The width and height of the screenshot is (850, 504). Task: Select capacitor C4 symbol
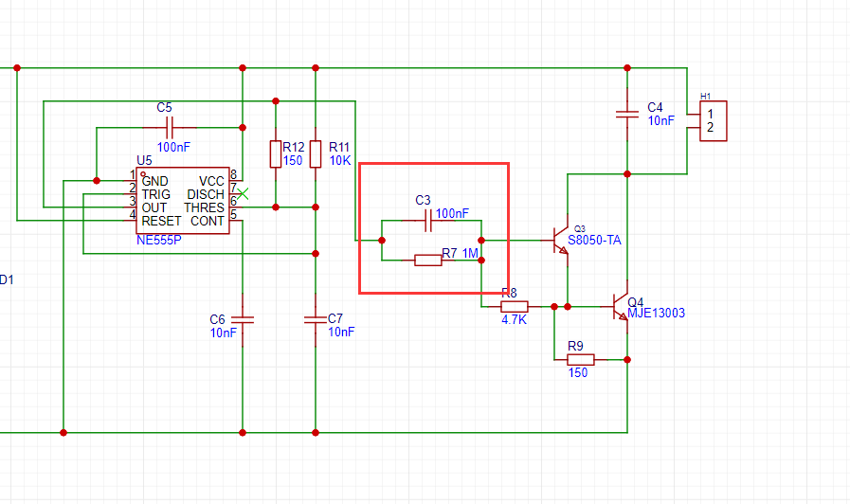(627, 115)
